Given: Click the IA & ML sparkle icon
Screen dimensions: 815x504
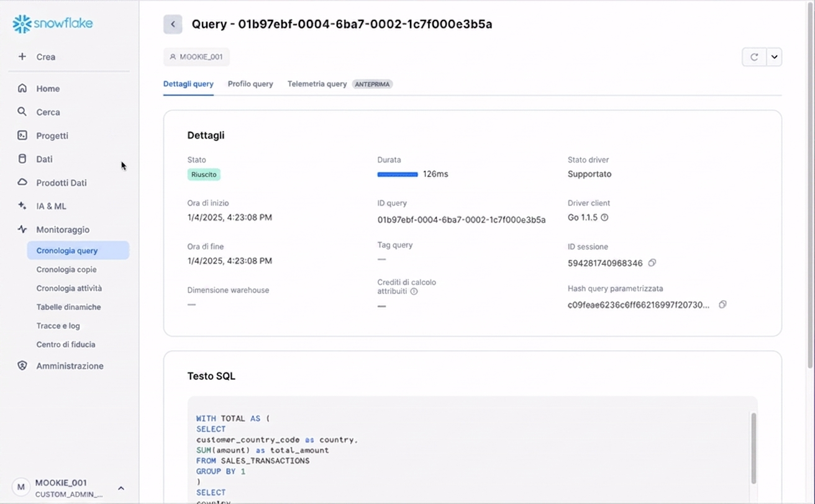Looking at the screenshot, I should coord(22,205).
